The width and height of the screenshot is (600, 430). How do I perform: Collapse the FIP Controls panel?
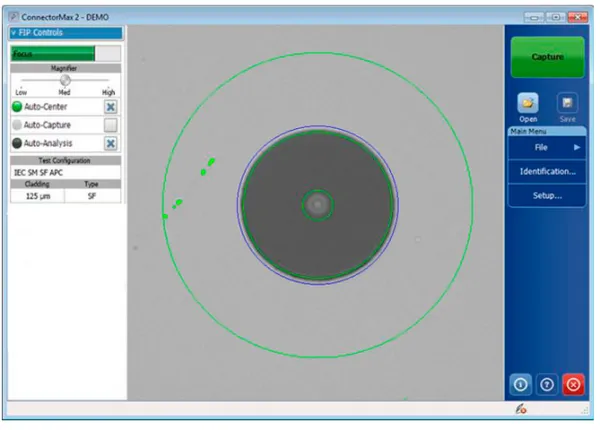pos(13,32)
